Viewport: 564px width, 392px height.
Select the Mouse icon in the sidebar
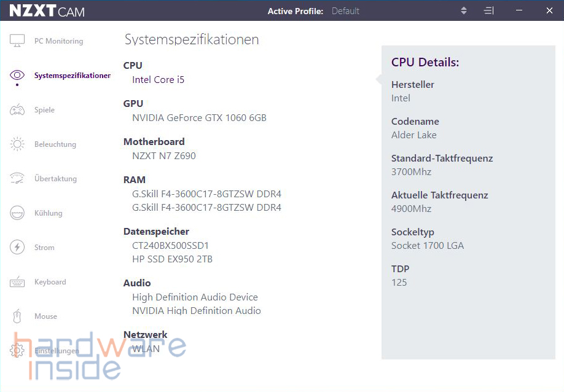point(17,316)
